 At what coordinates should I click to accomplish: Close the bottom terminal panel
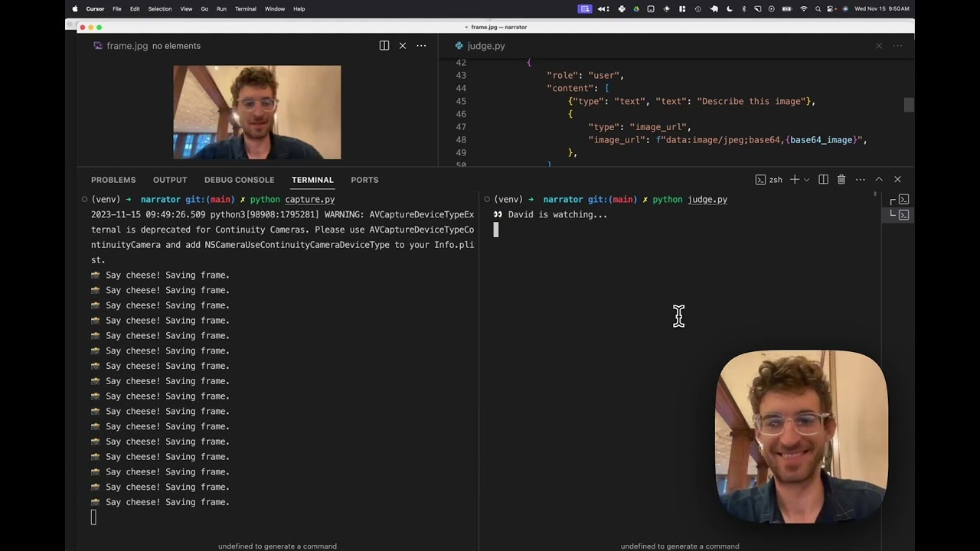click(x=897, y=180)
